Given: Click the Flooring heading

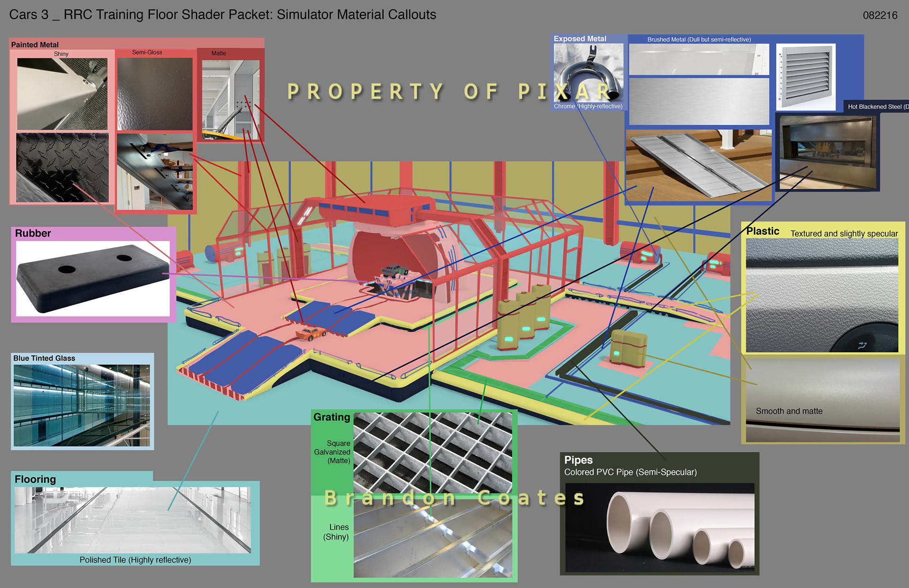Looking at the screenshot, I should coord(35,479).
